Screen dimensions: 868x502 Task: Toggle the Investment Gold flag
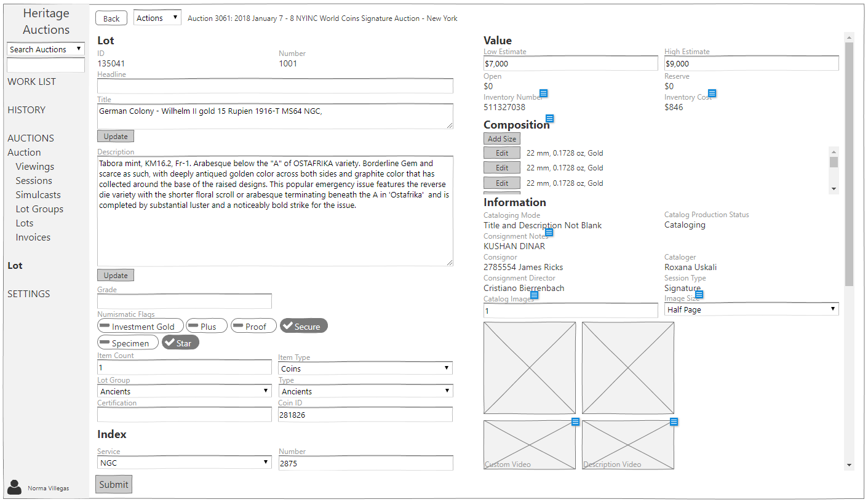[140, 326]
